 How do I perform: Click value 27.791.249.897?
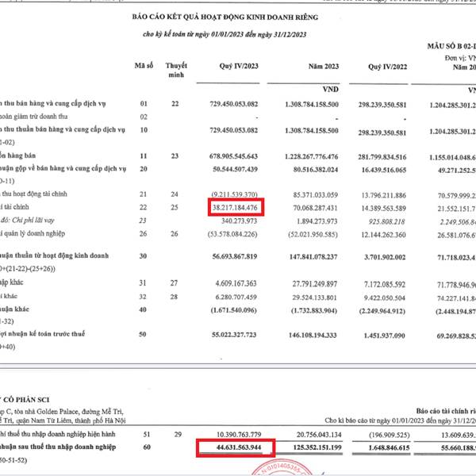[x=315, y=284]
